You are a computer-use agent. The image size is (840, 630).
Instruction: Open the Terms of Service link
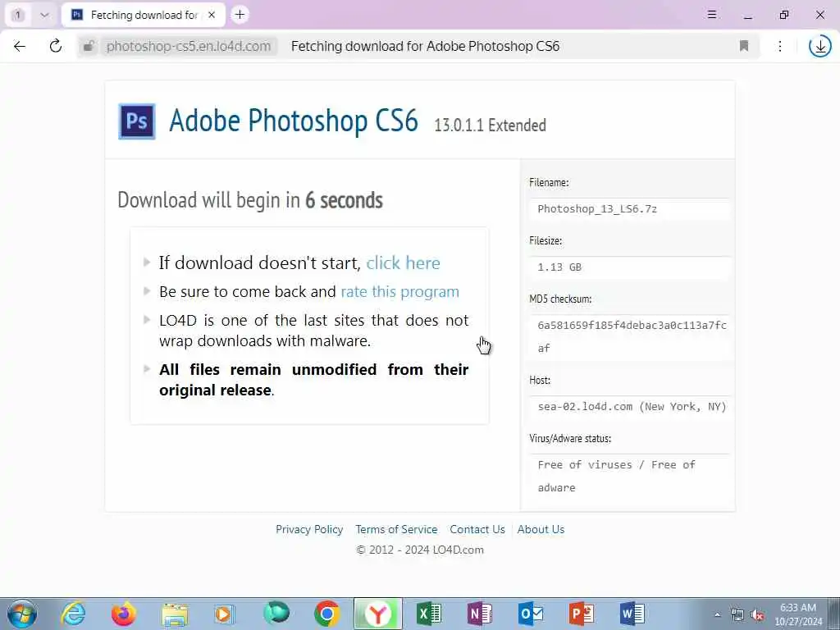coord(396,529)
